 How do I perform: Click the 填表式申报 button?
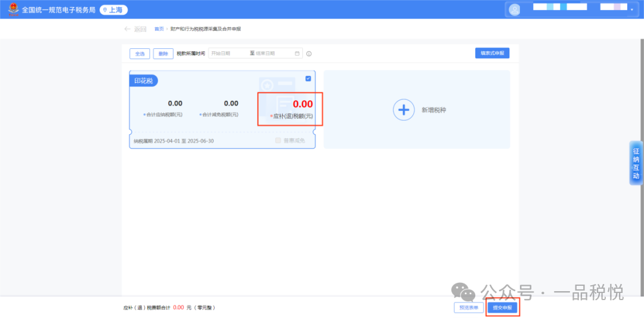[x=492, y=53]
